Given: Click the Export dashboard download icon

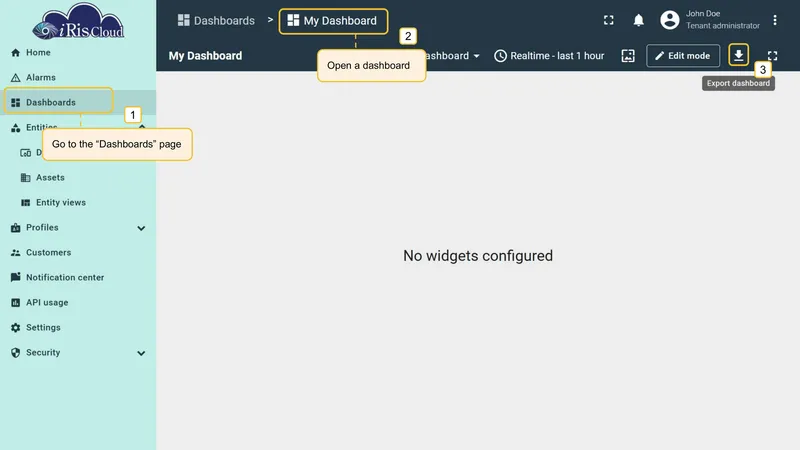Looking at the screenshot, I should click(738, 55).
